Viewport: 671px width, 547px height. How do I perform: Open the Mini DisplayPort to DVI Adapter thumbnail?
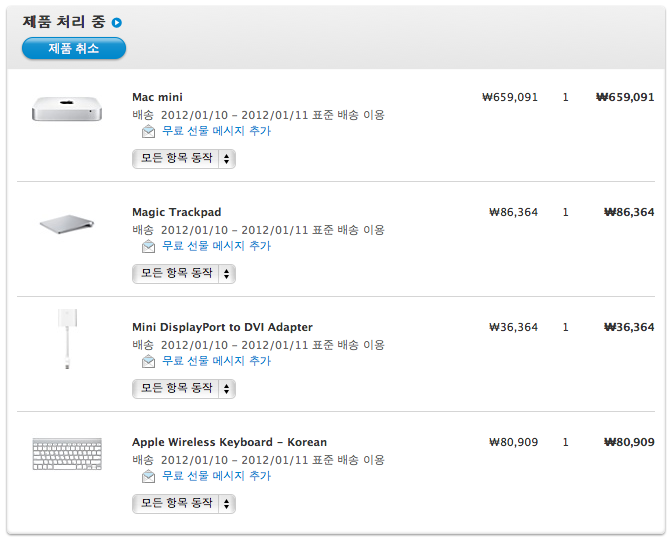click(68, 339)
